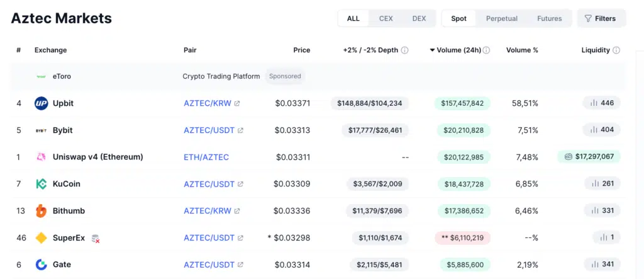The image size is (644, 279).
Task: Open the Bybit AZTEC/USDT pair link
Action: (209, 130)
